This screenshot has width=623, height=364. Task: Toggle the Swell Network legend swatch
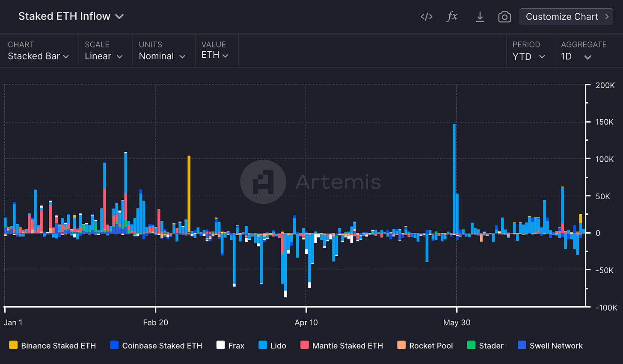tap(522, 345)
